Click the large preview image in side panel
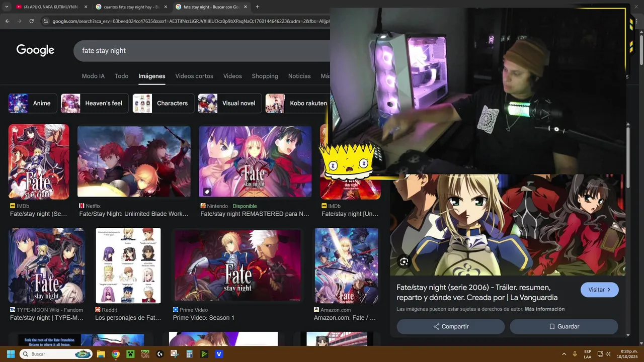 coord(508,225)
